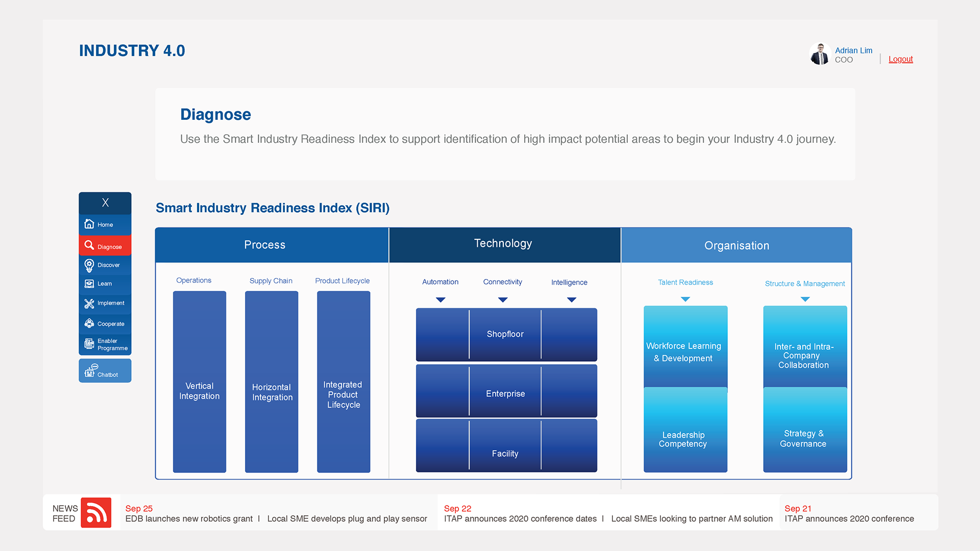Expand the Connectivity dropdown arrow
The image size is (980, 551).
pos(503,300)
